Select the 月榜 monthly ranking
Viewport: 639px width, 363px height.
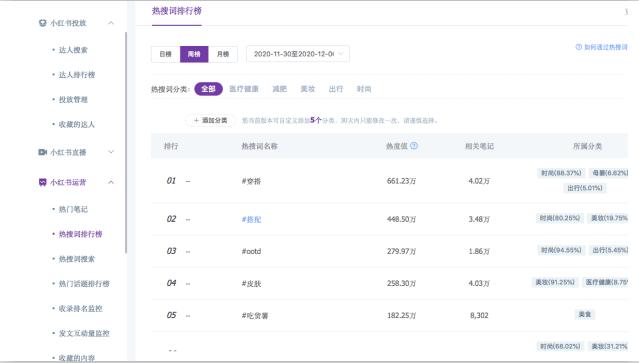pyautogui.click(x=223, y=54)
